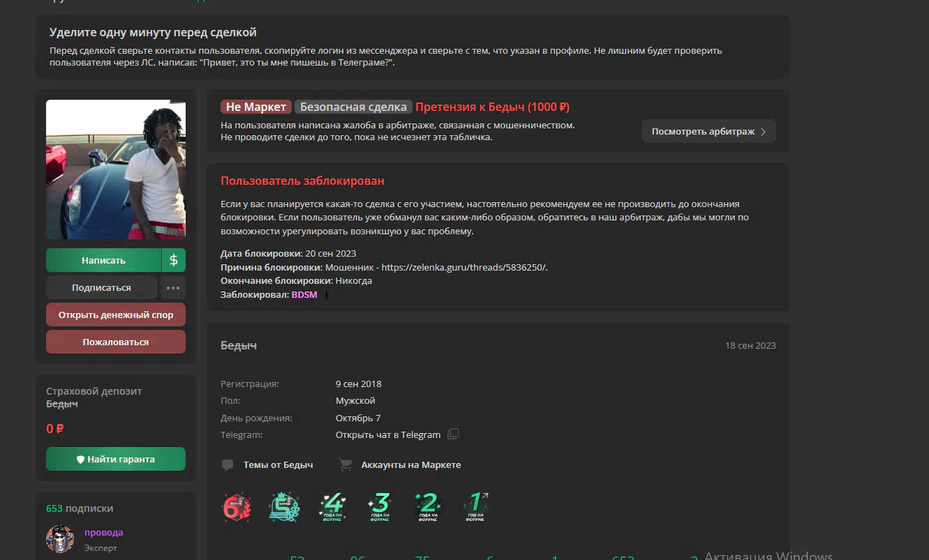Screen dimensions: 929x560
Task: Click the Не Маркет badge
Action: tap(256, 107)
